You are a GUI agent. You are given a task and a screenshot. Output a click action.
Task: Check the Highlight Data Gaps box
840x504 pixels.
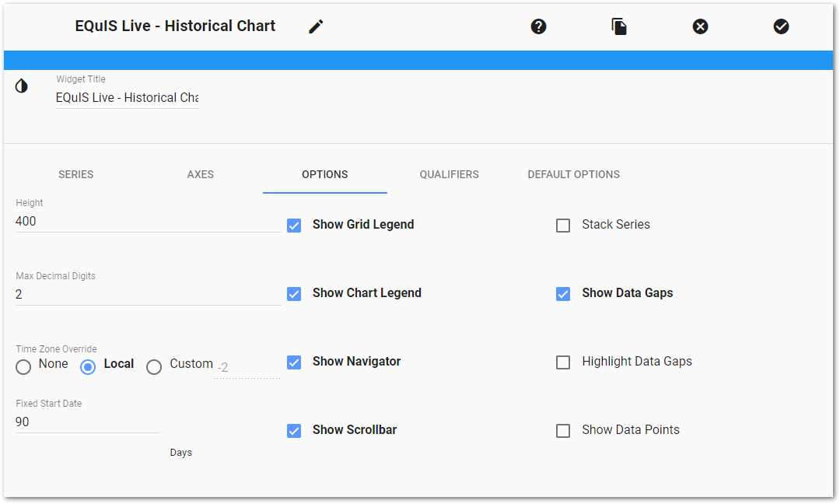563,362
